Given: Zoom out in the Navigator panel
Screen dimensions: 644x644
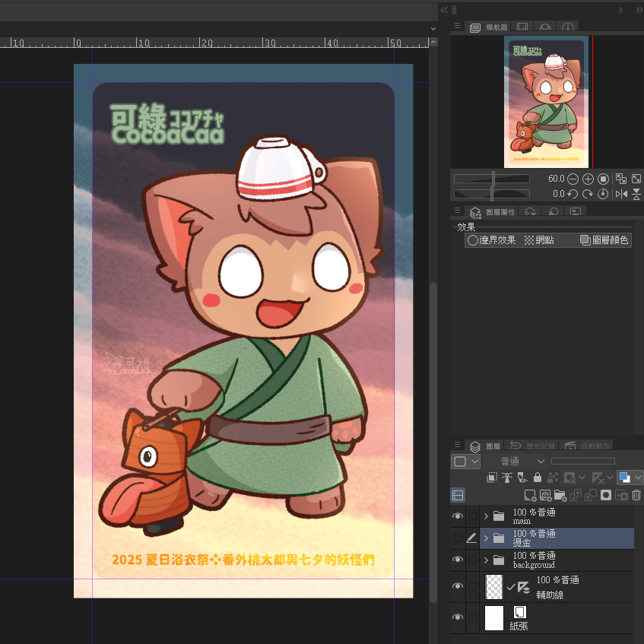Looking at the screenshot, I should coord(573,179).
